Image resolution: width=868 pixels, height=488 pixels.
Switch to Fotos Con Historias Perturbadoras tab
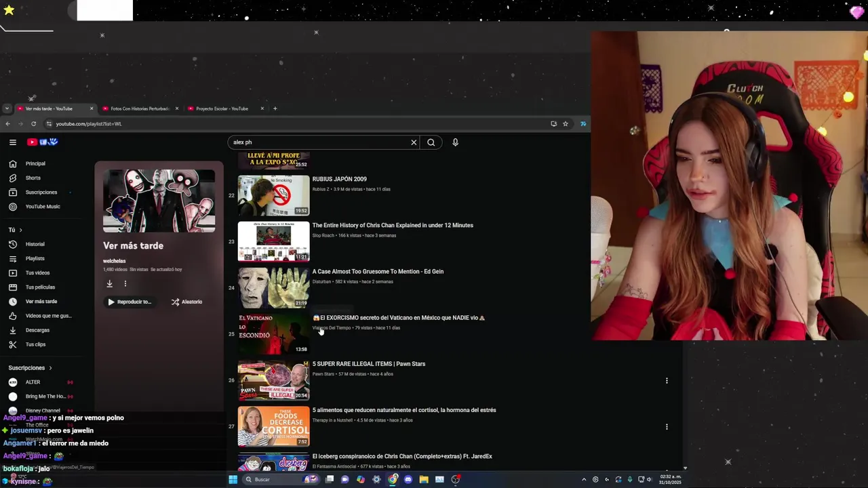[x=140, y=108]
